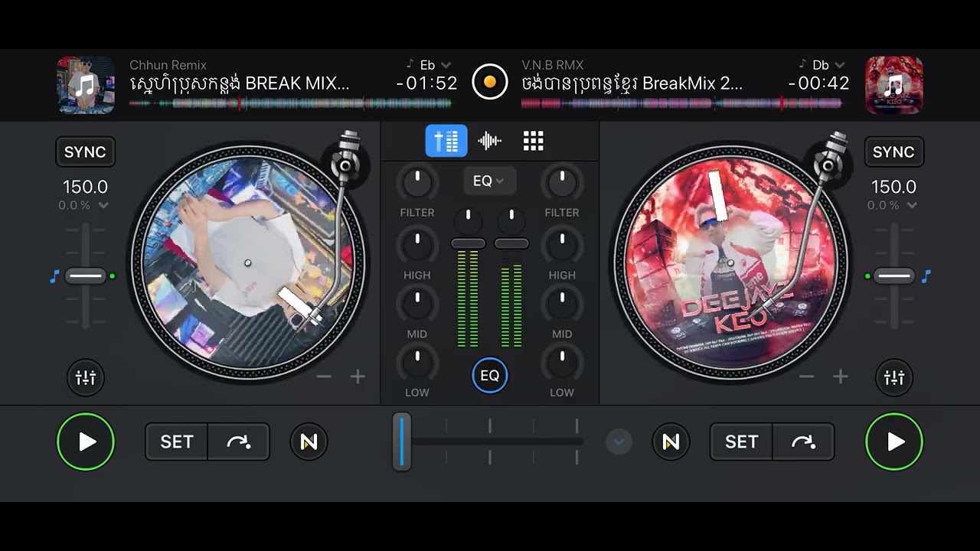Click the left channel volume fader
This screenshot has height=551, width=980.
pyautogui.click(x=468, y=243)
